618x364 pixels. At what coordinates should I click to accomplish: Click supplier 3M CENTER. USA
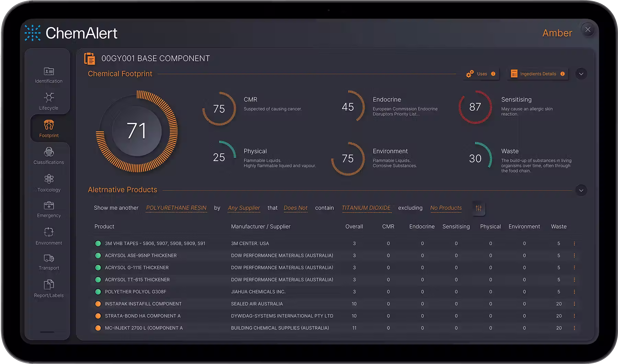tap(250, 243)
